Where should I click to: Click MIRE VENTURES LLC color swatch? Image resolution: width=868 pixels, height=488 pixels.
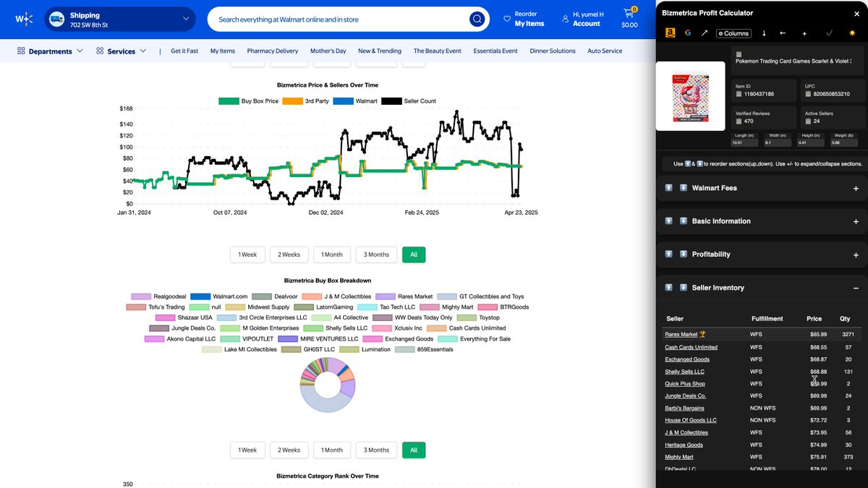click(x=288, y=339)
